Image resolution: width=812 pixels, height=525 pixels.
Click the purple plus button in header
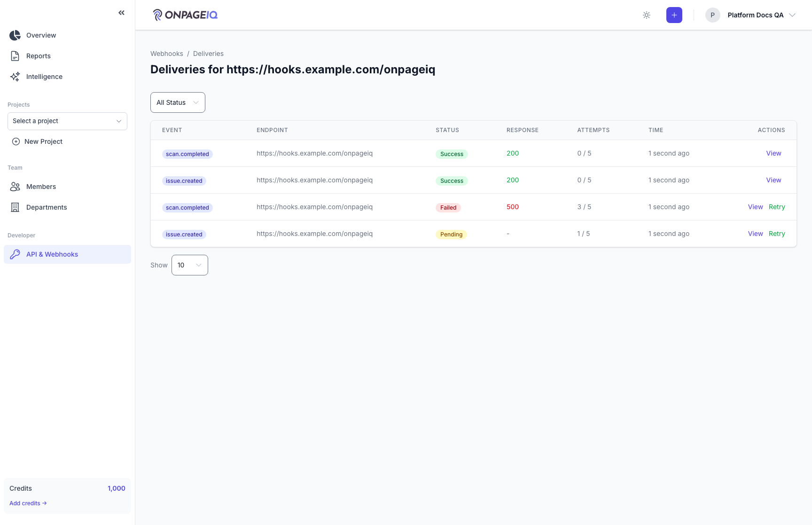[674, 15]
